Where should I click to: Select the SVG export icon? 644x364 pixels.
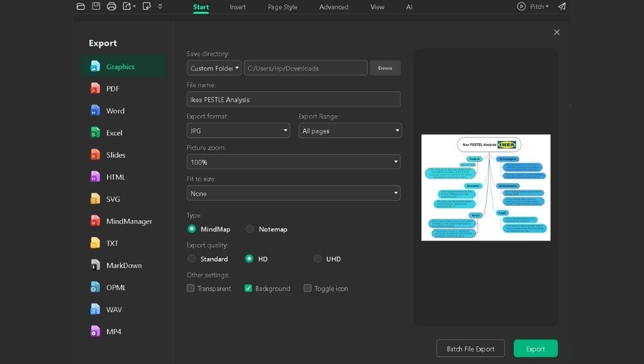[x=95, y=199]
